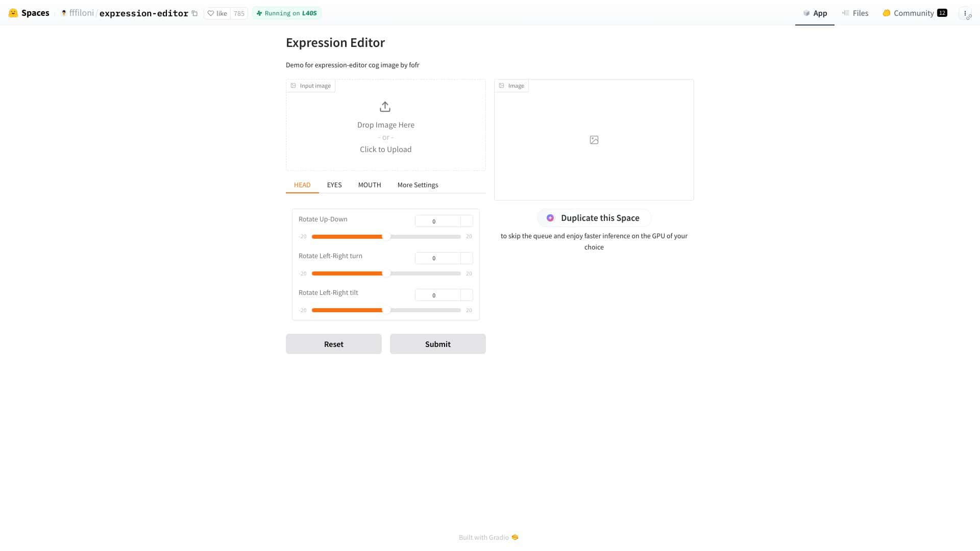
Task: Reset the expression settings
Action: (333, 344)
